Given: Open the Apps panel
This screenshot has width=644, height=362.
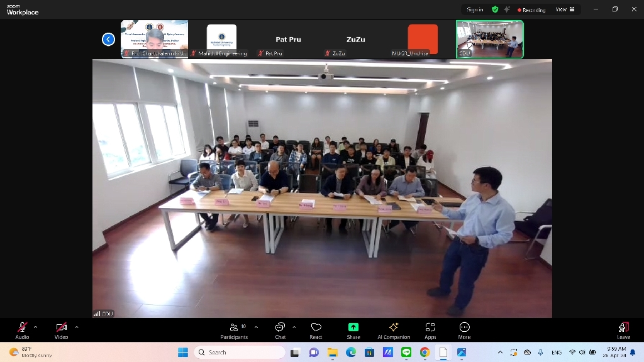Looking at the screenshot, I should [430, 329].
